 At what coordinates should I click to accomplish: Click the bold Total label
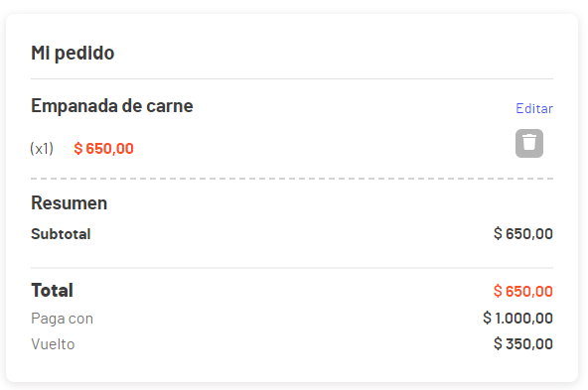point(52,291)
